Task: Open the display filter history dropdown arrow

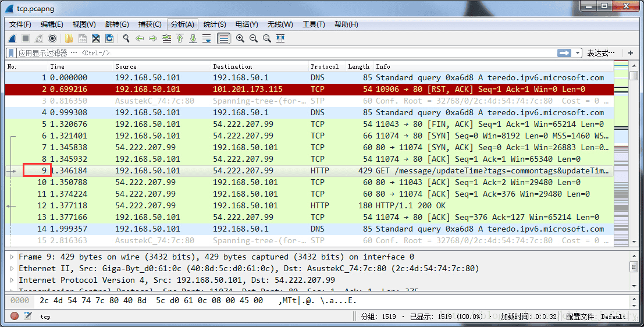Action: coord(578,53)
